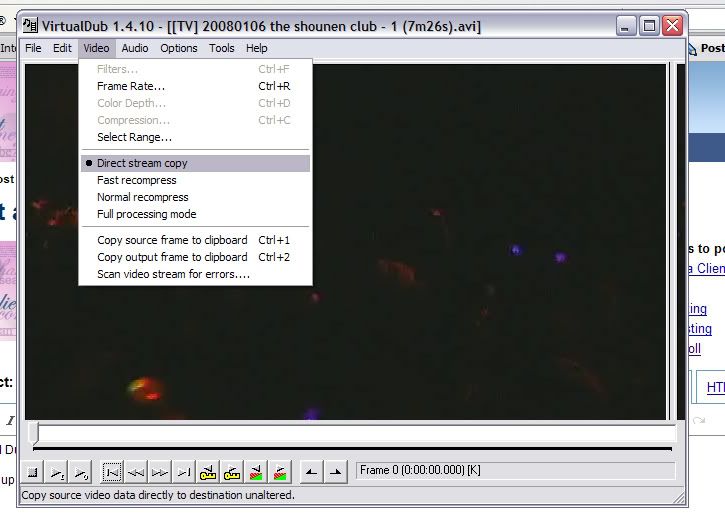Play the input video preview
The image size is (725, 513).
(x=57, y=472)
